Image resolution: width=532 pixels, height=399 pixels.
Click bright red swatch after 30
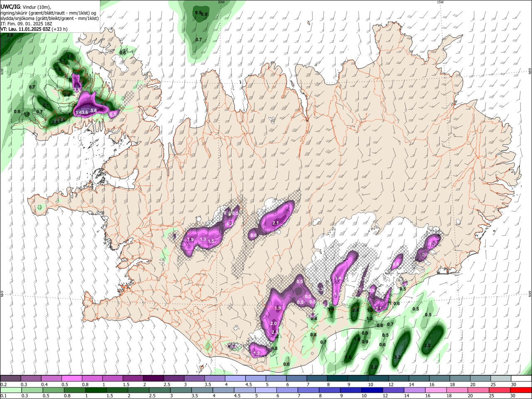coord(520,390)
